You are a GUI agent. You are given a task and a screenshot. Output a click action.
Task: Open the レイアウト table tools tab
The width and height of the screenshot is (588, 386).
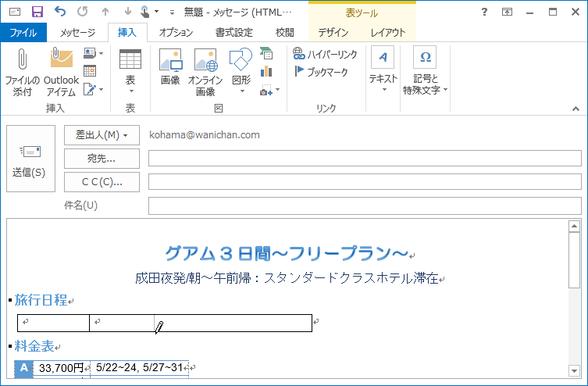[388, 33]
